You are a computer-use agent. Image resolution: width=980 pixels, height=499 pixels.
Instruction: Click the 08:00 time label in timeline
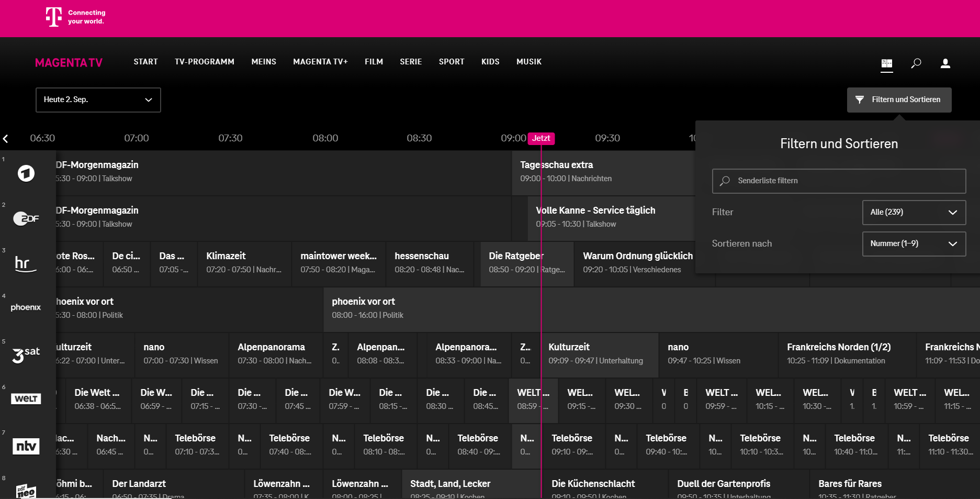click(325, 138)
